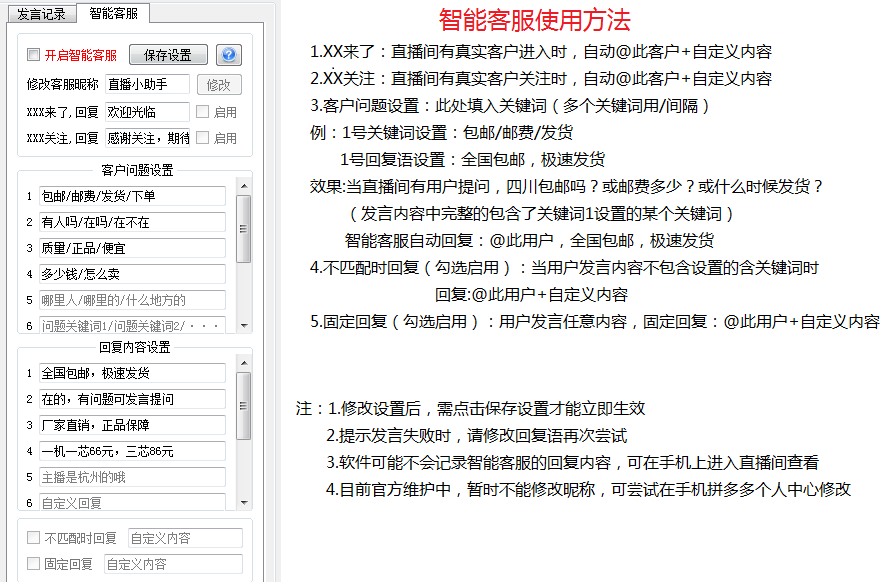This screenshot has width=896, height=582.
Task: Click the 修改 nickname button
Action: coord(217,85)
